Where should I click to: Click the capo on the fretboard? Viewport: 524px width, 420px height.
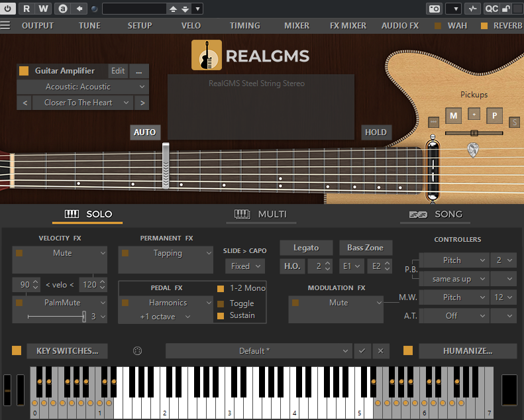pos(166,166)
